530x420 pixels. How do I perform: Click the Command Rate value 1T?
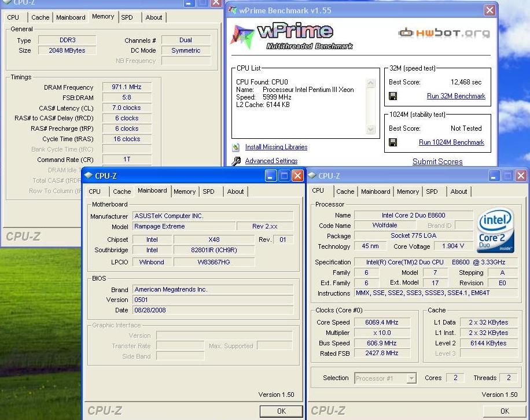click(127, 159)
